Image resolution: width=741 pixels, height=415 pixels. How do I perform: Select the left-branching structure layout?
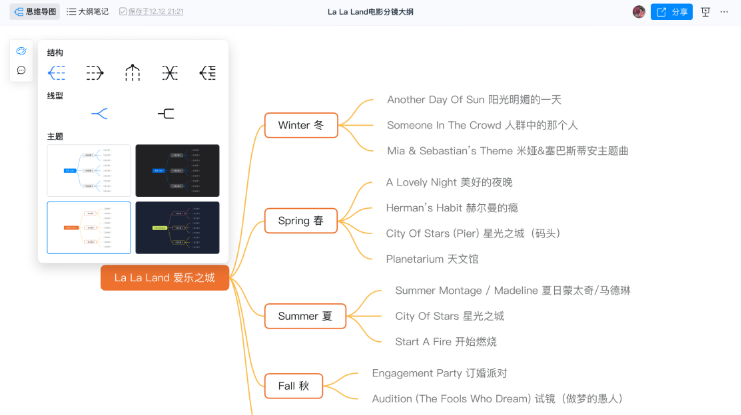click(x=57, y=73)
